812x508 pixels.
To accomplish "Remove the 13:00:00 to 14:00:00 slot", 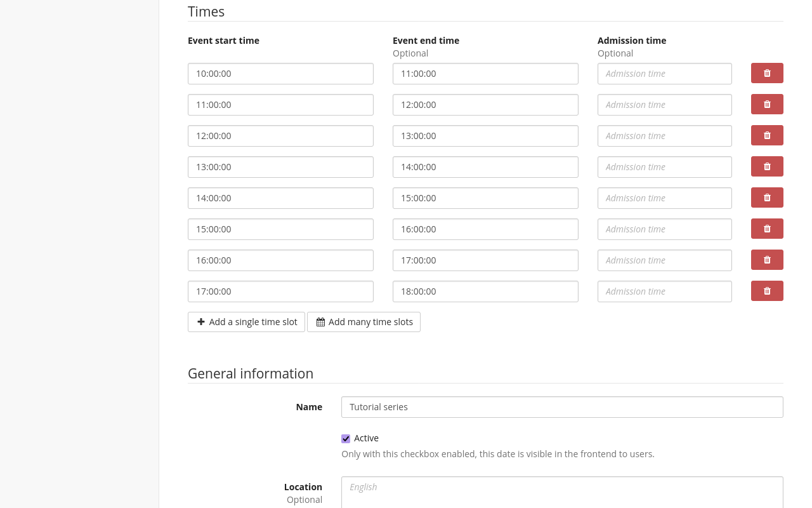I will [767, 166].
